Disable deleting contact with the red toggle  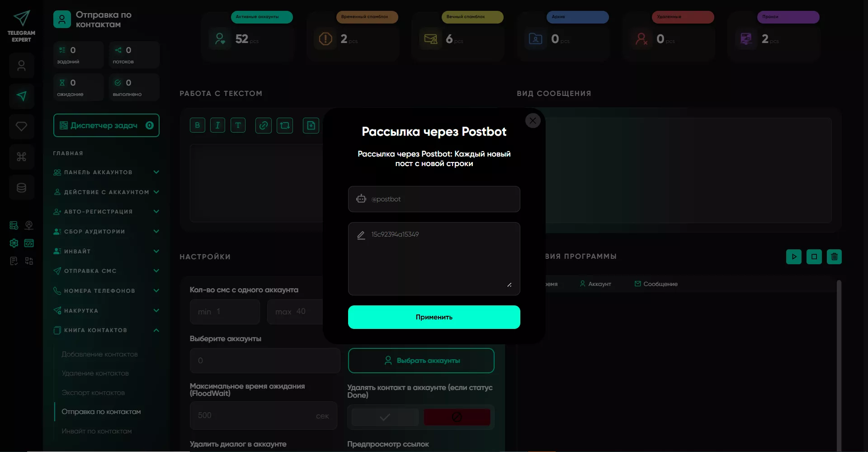(x=457, y=417)
